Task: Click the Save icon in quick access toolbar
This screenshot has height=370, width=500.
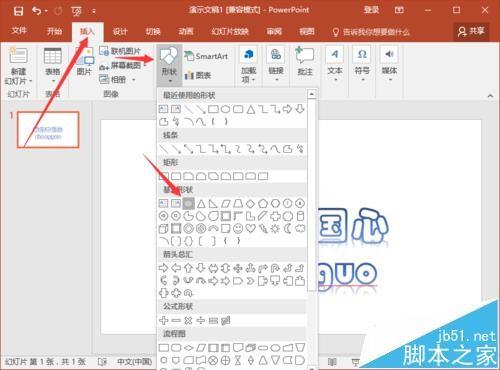Action: click(x=18, y=11)
